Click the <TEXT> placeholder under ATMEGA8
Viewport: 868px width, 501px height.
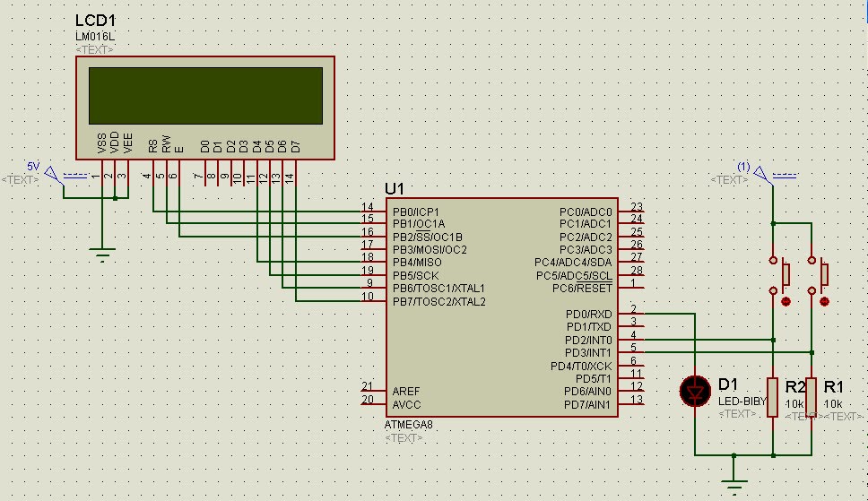404,438
